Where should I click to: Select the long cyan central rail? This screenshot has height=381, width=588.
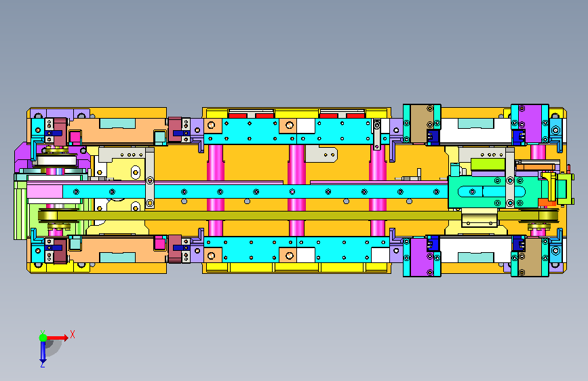click(255, 192)
